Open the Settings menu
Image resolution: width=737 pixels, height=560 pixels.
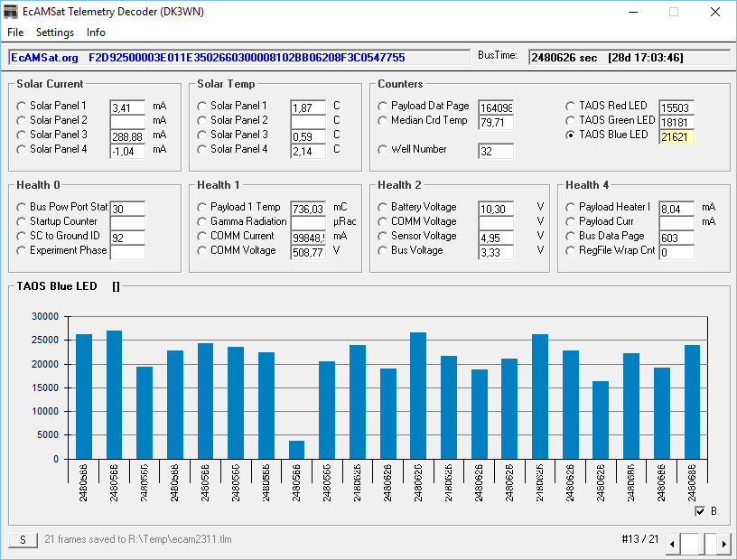[55, 33]
